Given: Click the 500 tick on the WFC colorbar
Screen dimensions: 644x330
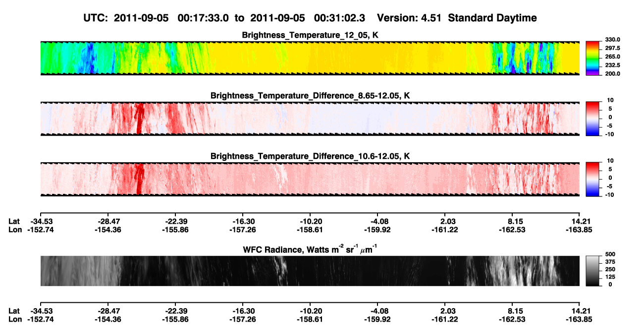Looking at the screenshot, I should 610,255.
